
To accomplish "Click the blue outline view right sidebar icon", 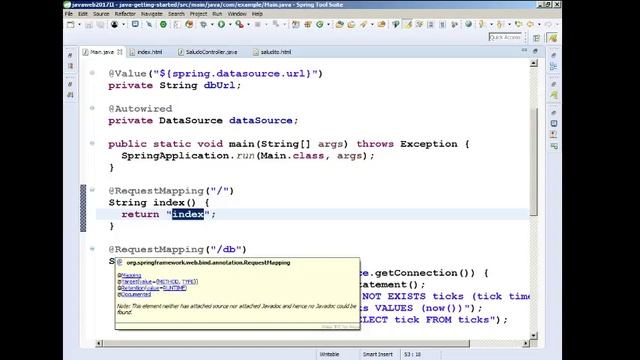I will click(554, 66).
